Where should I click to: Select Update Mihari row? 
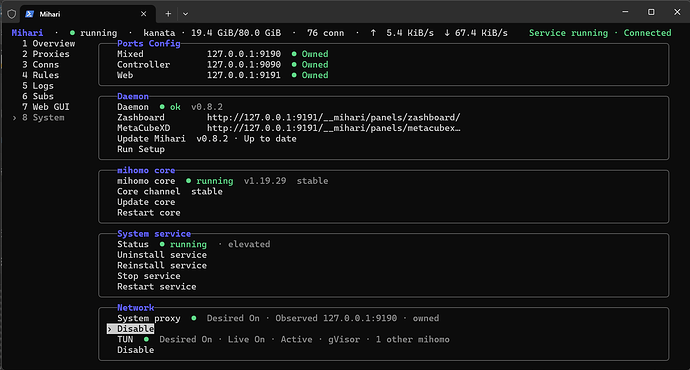click(207, 139)
